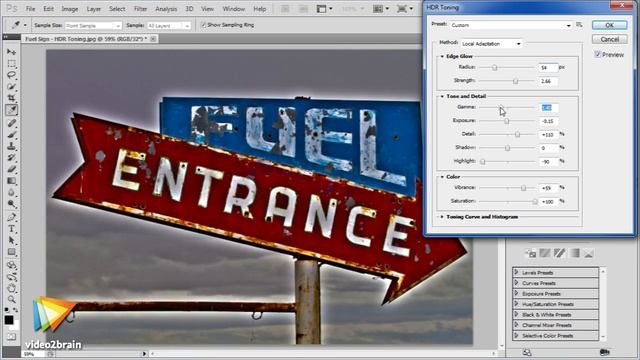This screenshot has width=640, height=360.
Task: Select the Zoom tool
Action: coord(11,300)
